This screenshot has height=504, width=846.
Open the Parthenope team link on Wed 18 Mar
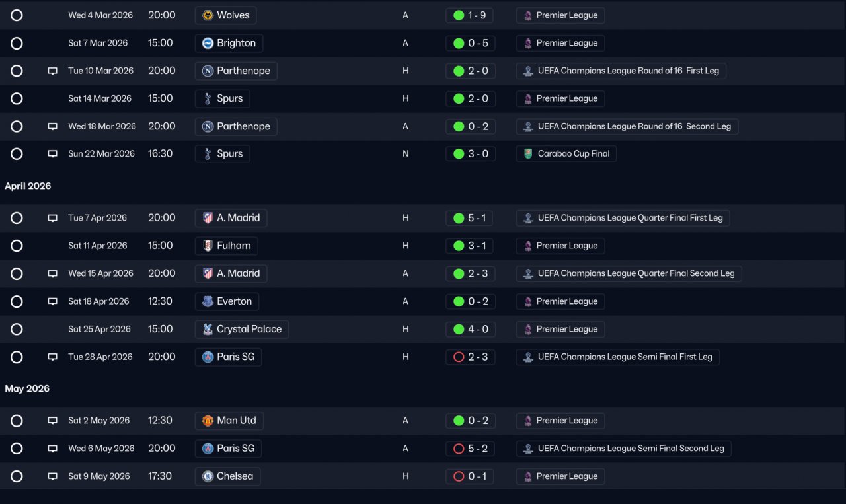click(236, 126)
